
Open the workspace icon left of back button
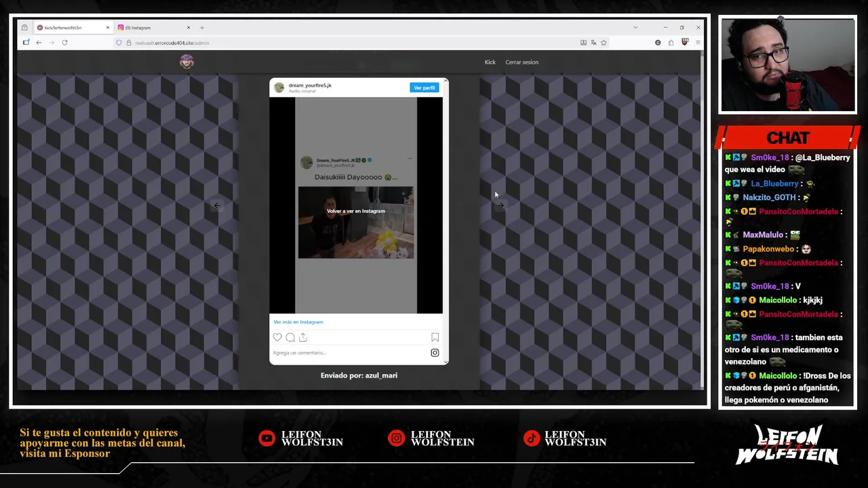point(26,43)
